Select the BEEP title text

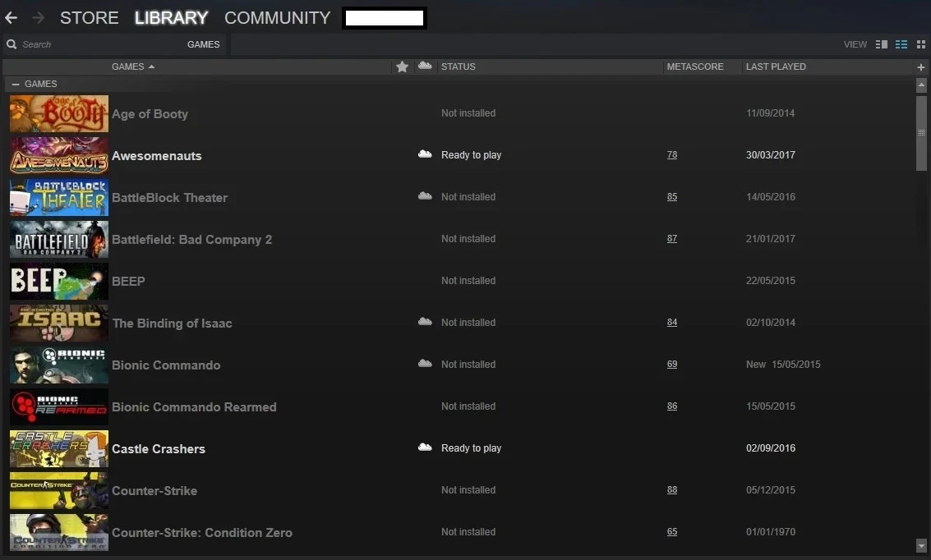pyautogui.click(x=128, y=281)
